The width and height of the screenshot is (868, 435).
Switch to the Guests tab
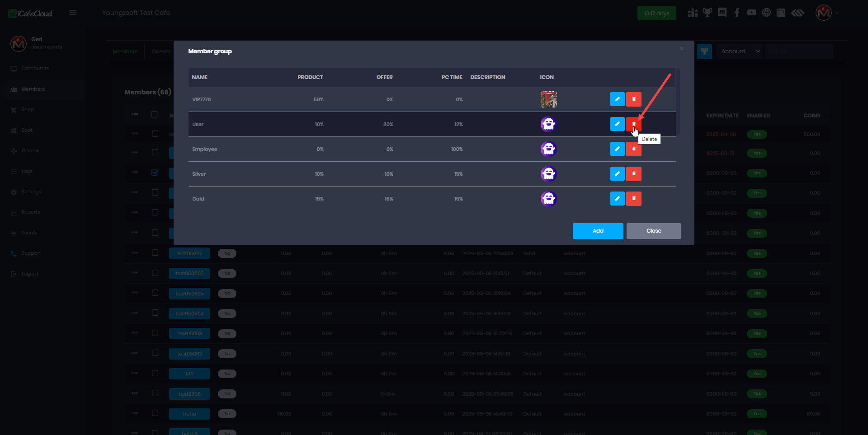click(160, 51)
